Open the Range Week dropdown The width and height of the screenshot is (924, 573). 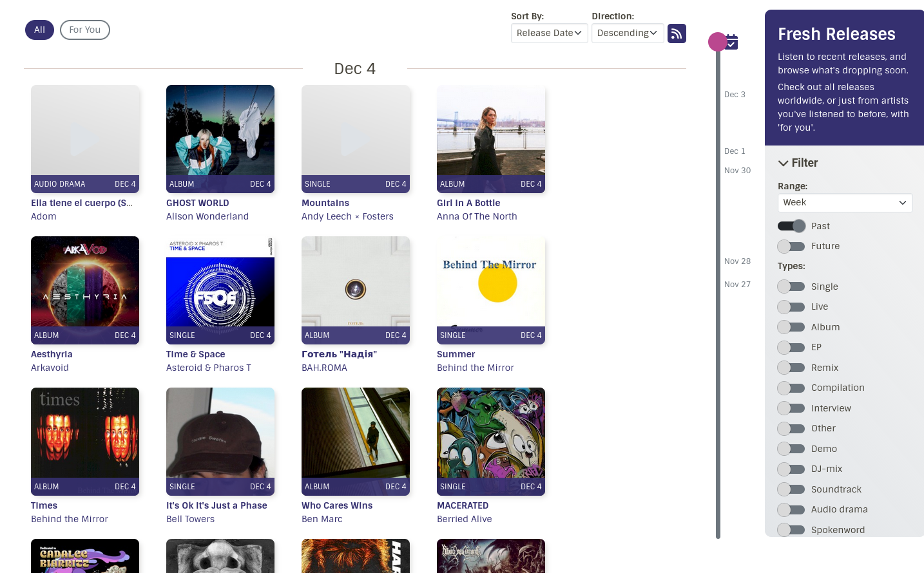(844, 203)
